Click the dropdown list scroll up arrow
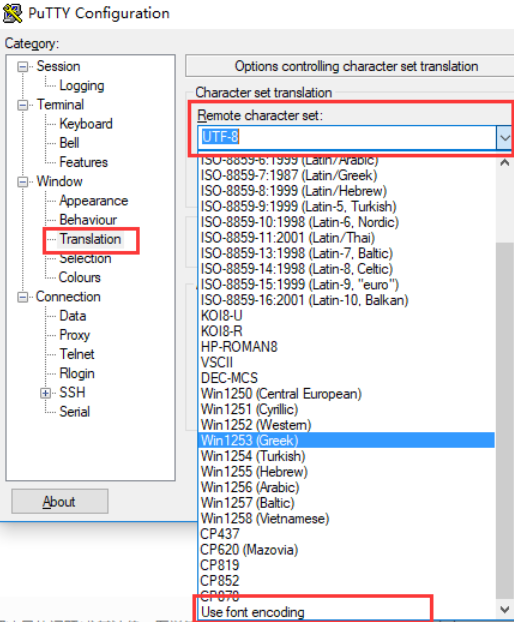The image size is (514, 622). click(x=504, y=162)
